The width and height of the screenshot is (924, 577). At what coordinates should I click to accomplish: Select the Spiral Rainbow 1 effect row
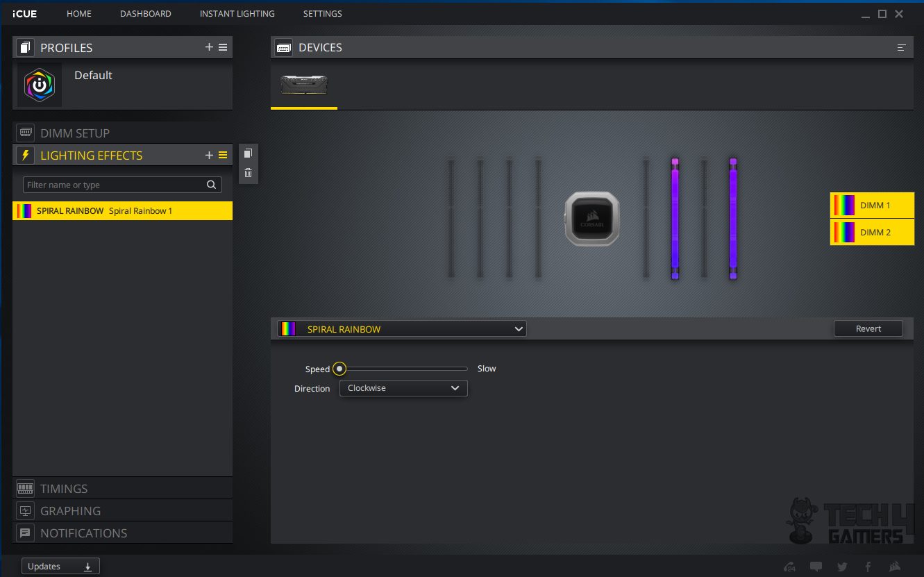pyautogui.click(x=122, y=211)
